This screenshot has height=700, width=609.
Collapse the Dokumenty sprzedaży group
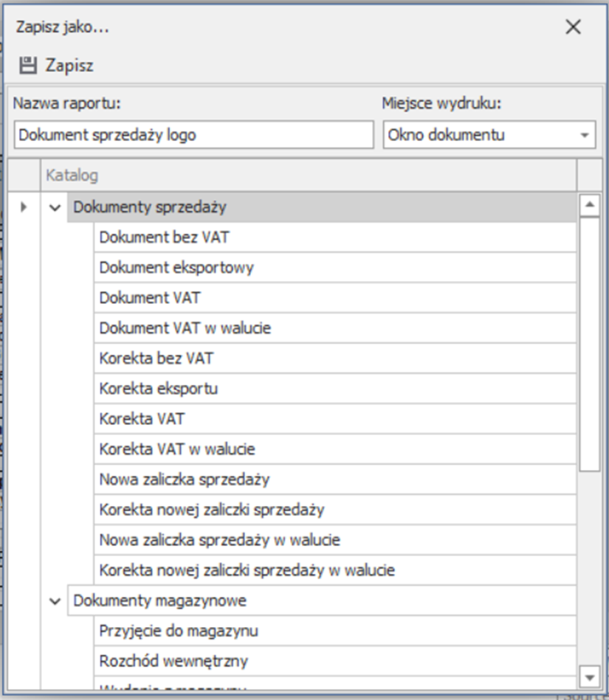[55, 208]
